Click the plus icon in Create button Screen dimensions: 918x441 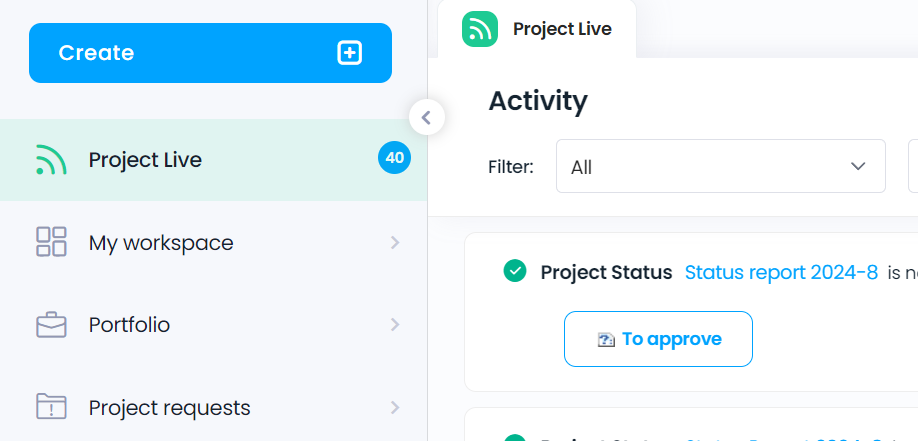tap(350, 53)
